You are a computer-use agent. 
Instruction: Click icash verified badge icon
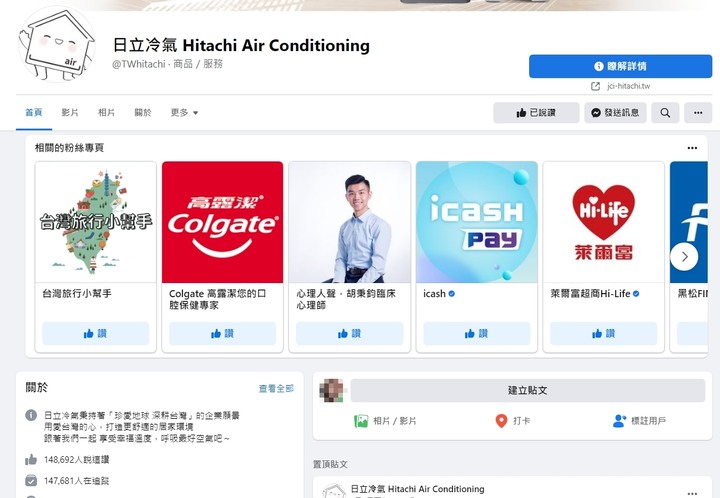451,293
